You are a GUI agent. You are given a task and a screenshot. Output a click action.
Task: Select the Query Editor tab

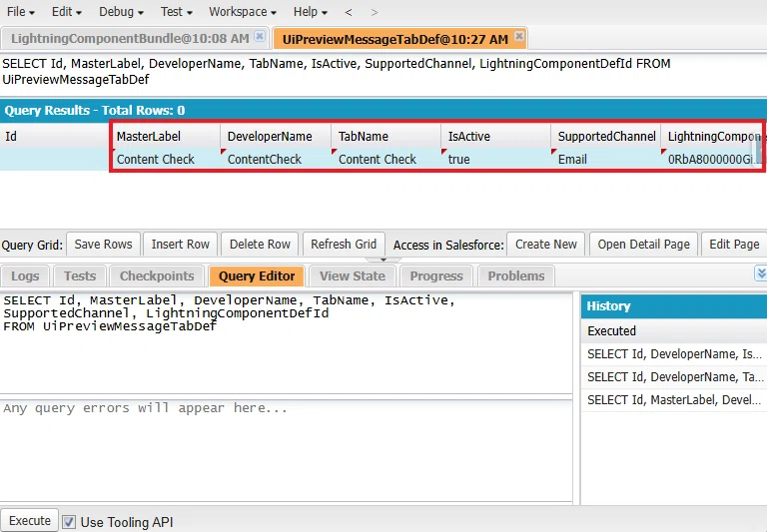(257, 276)
